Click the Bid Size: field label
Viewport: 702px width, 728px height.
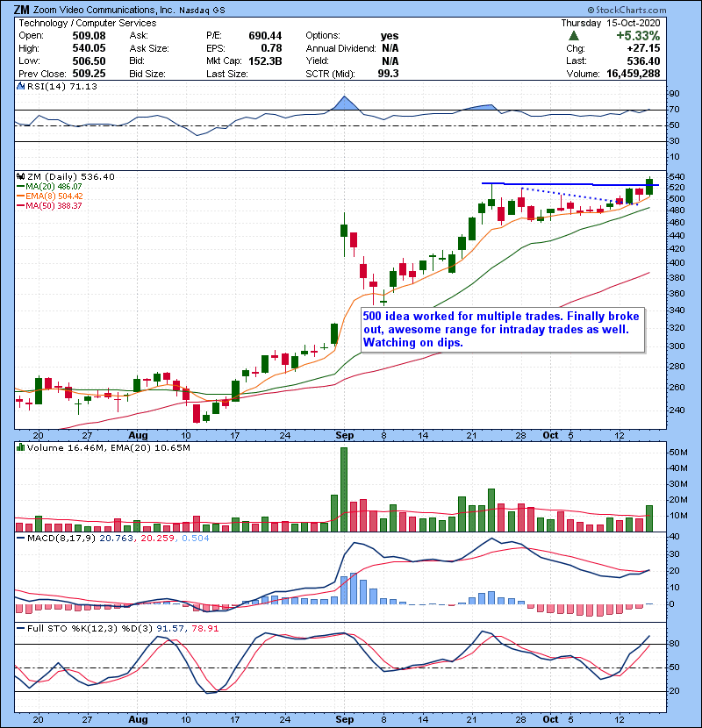coord(147,74)
